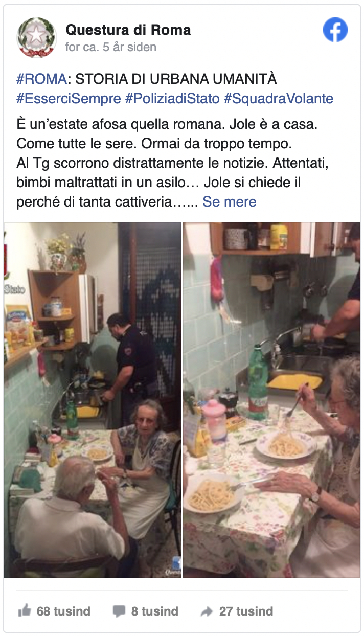364x636 pixels.
Task: Open the Facebook logo icon
Action: tap(335, 30)
